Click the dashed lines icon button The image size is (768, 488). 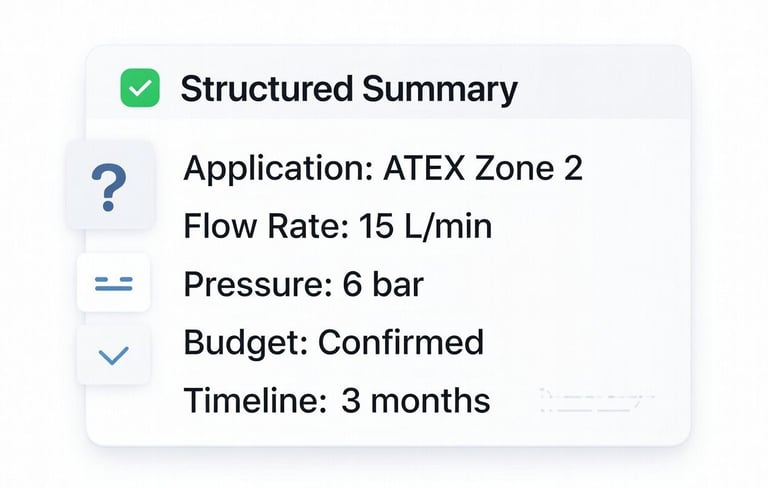click(114, 283)
